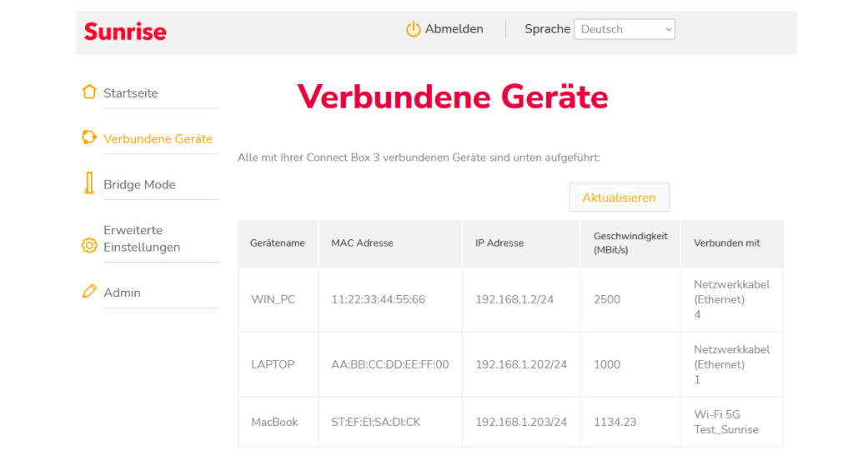Image resolution: width=868 pixels, height=466 pixels.
Task: Open the Startseite menu item
Action: coord(130,93)
